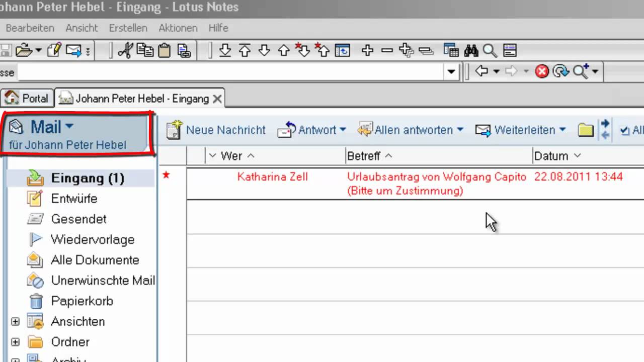Open the Bearbeiten menu
This screenshot has height=362, width=644.
point(30,28)
